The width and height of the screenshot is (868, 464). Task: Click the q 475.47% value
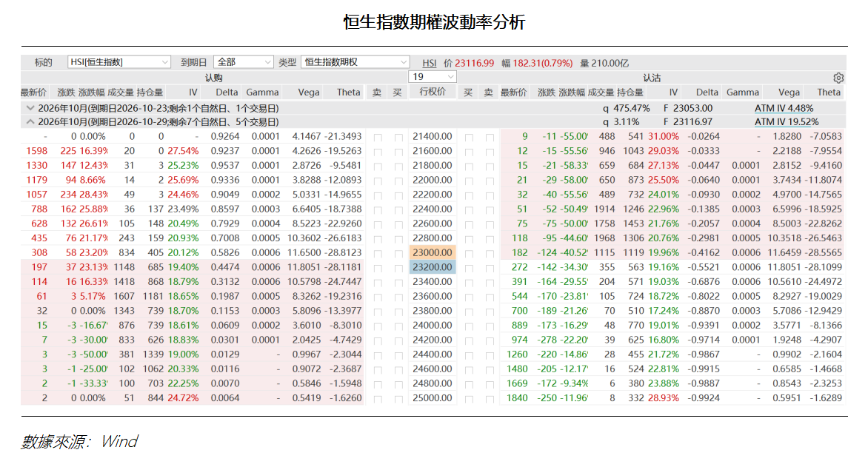pos(626,108)
